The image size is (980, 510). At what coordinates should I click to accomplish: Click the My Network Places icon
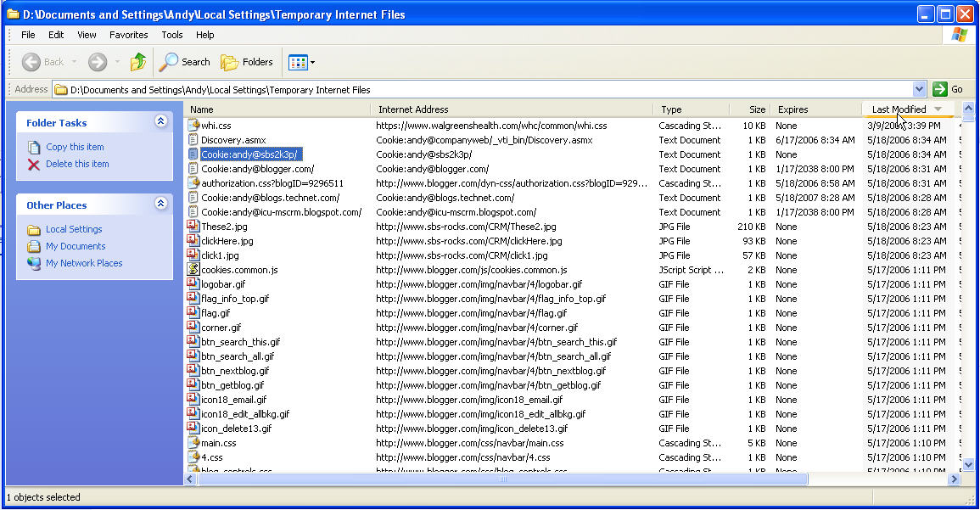[34, 263]
